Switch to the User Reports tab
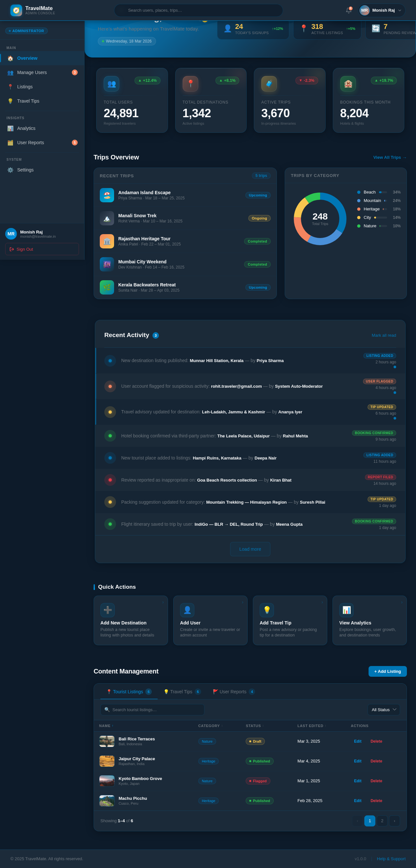The height and width of the screenshot is (868, 416). pyautogui.click(x=234, y=692)
